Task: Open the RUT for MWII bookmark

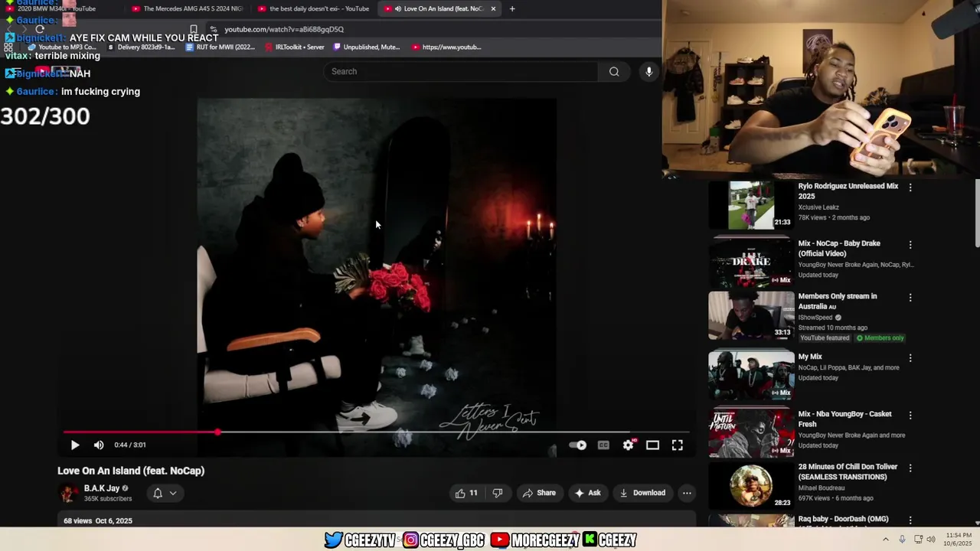Action: pos(220,47)
